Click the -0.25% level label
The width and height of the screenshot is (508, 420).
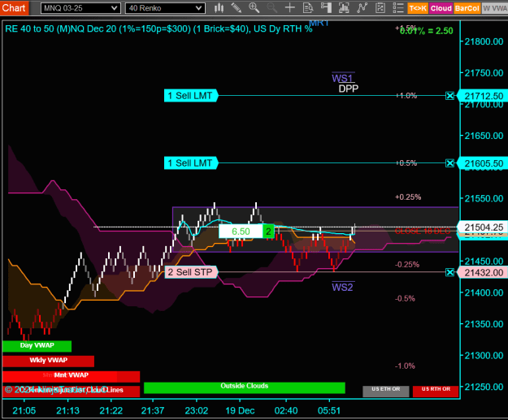[x=407, y=265]
